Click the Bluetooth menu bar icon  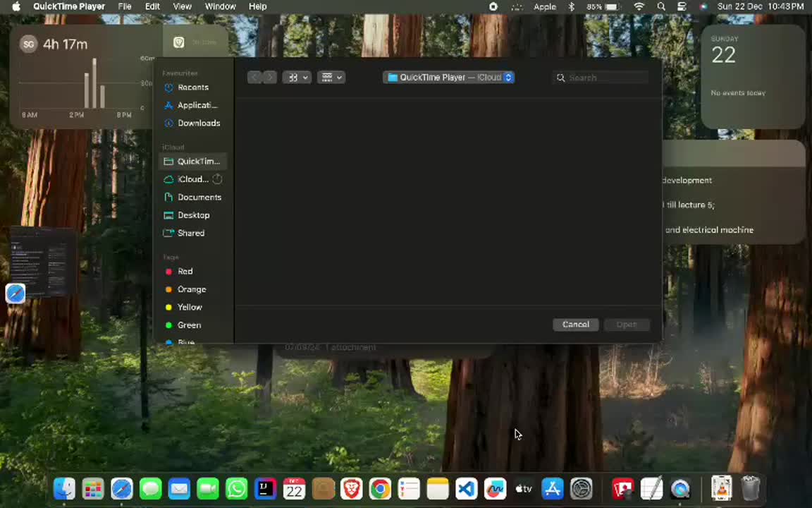[572, 6]
